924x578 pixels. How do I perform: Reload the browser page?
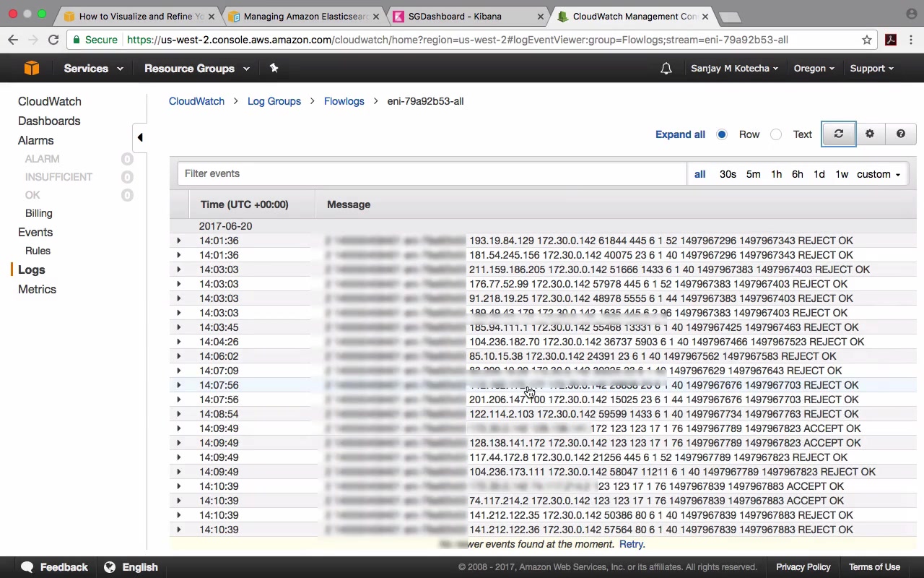(x=53, y=40)
